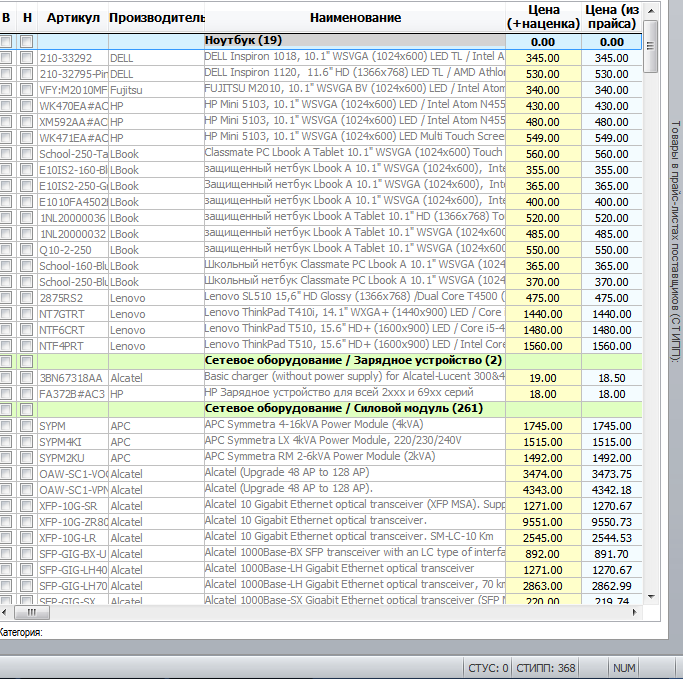Tick the Н checkbox for SYPM4KI APC row
This screenshot has height=679, width=683.
(x=27, y=442)
